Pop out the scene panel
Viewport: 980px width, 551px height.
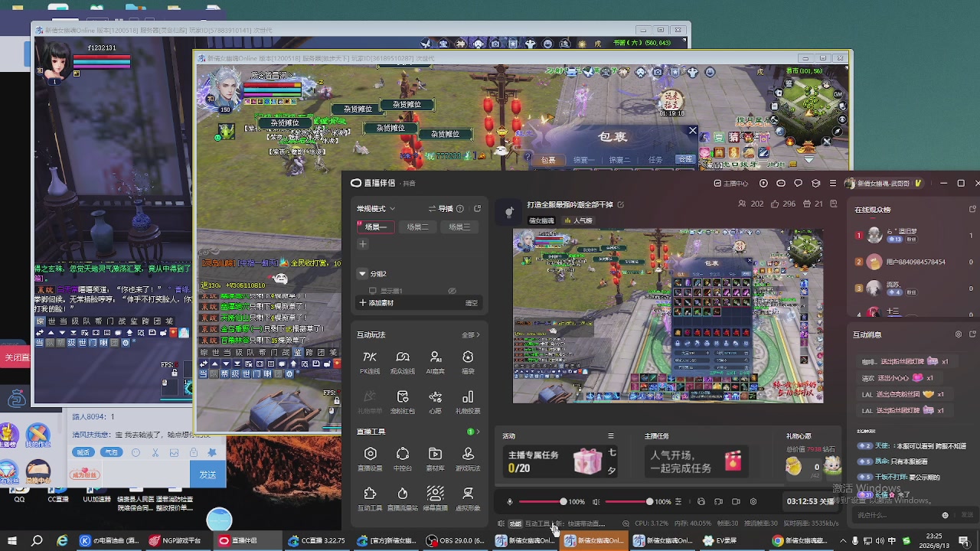477,209
